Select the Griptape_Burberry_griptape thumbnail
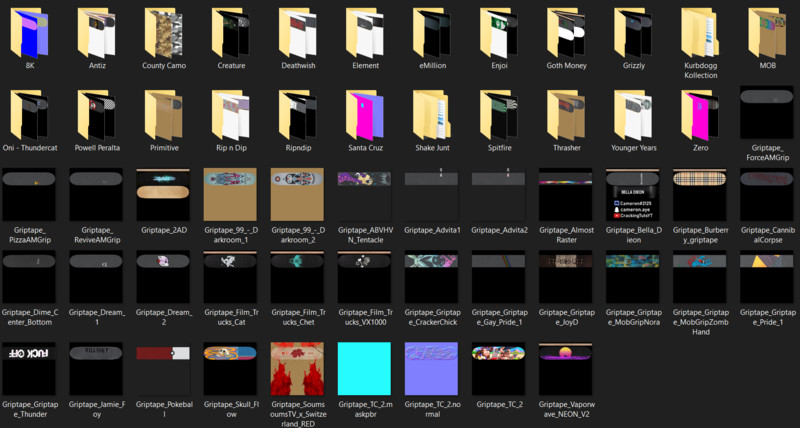 coord(700,195)
